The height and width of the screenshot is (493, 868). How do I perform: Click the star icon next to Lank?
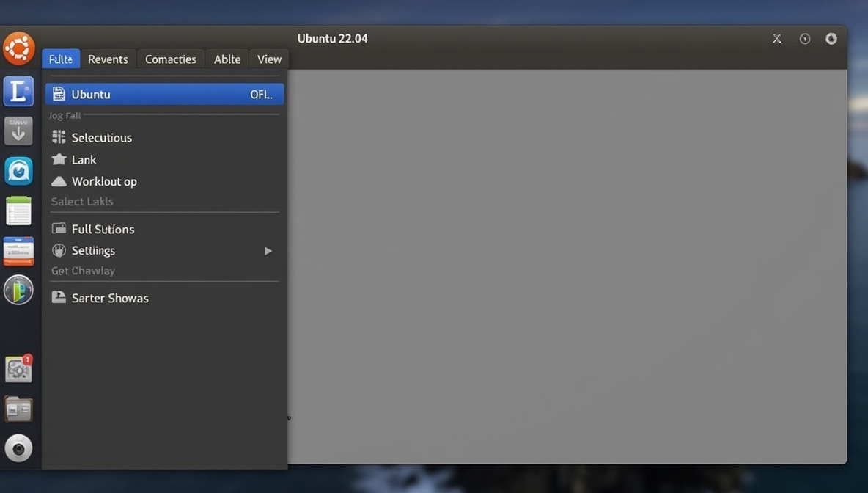[59, 159]
